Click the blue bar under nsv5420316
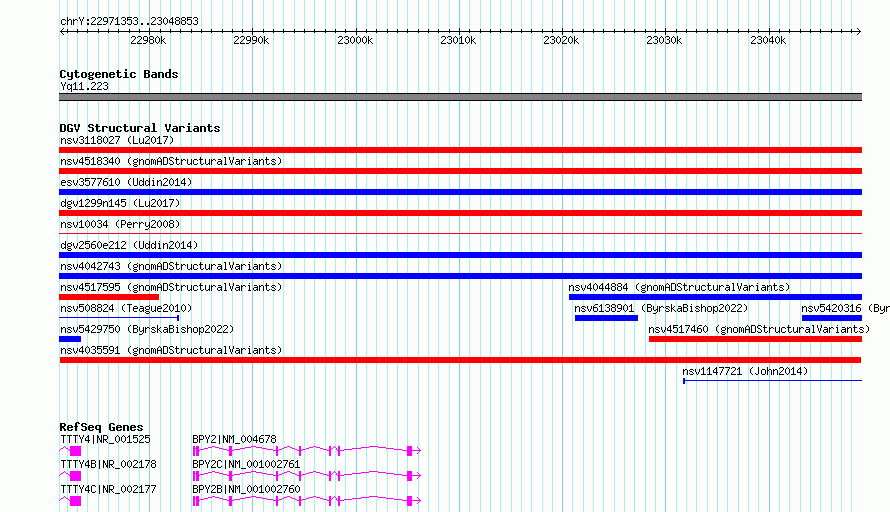 [x=832, y=318]
